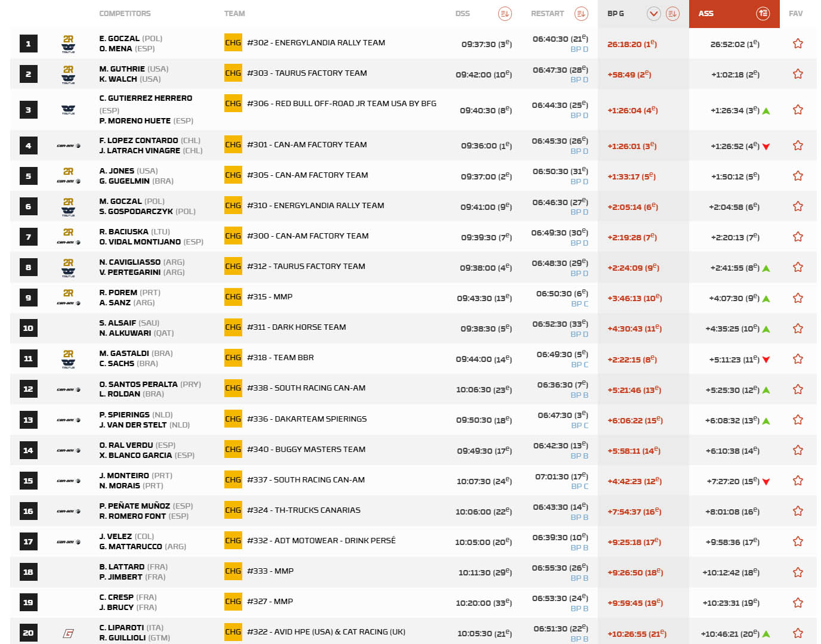Sort rankings by RESTART column
This screenshot has height=644, width=821.
[x=581, y=14]
